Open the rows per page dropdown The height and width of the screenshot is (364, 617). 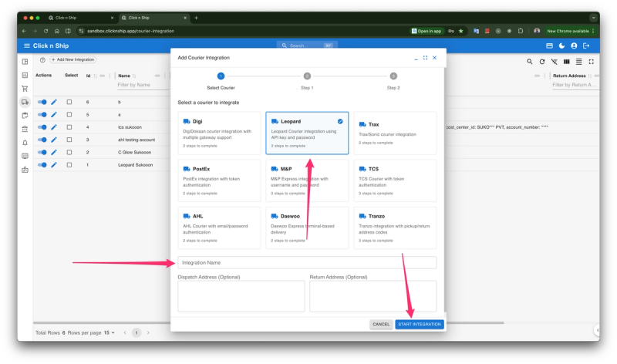[109, 332]
